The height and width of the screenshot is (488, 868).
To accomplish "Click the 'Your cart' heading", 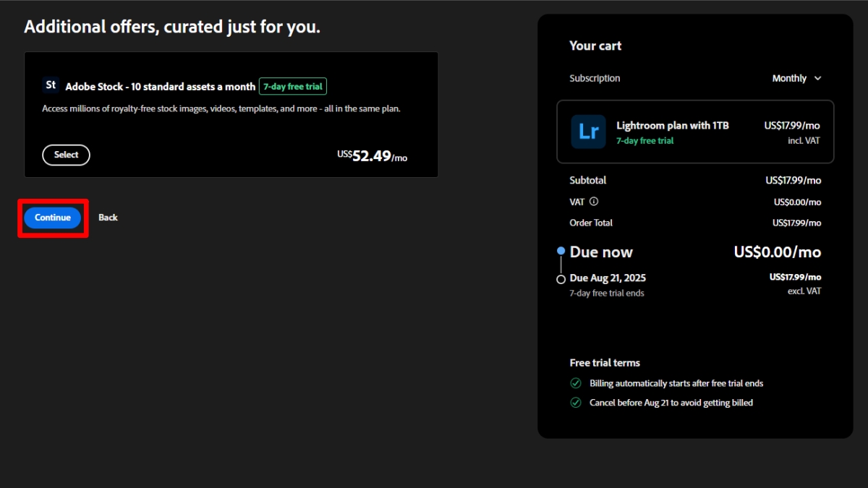I will click(x=595, y=46).
